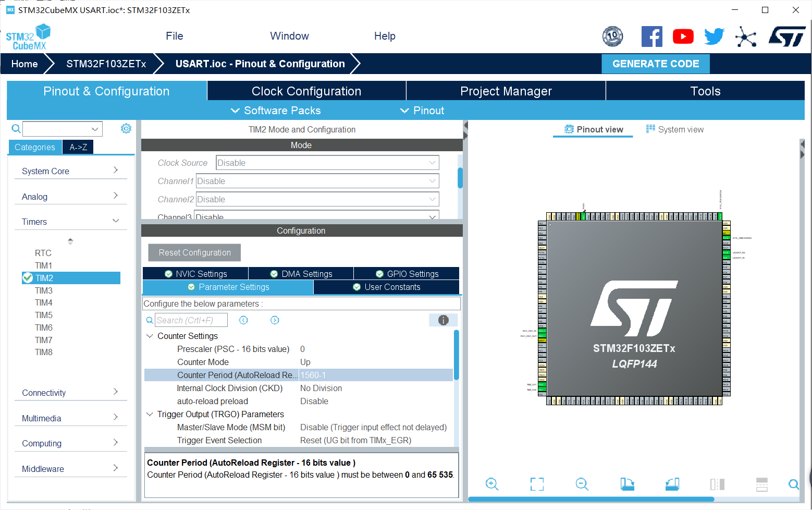Viewport: 812px width, 510px height.
Task: Open the Channel1 dropdown
Action: pos(317,181)
